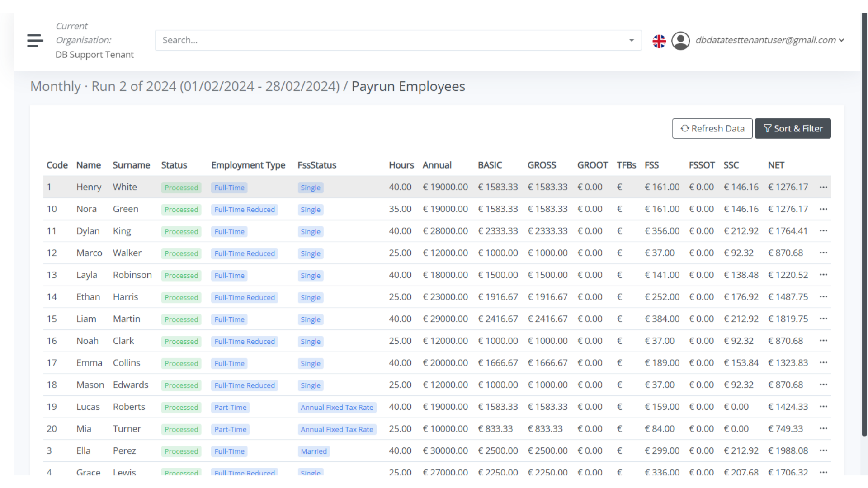Click the Sort & Filter button
The height and width of the screenshot is (488, 868).
pyautogui.click(x=793, y=128)
